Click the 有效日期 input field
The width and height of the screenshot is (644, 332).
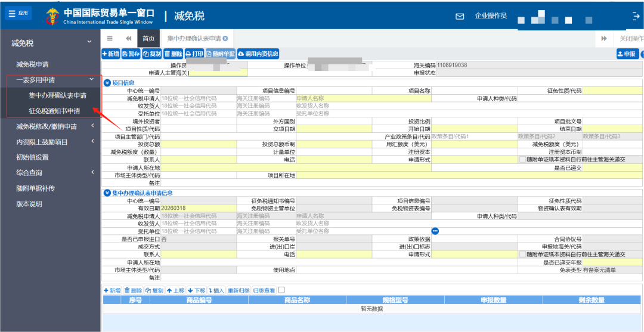click(198, 208)
